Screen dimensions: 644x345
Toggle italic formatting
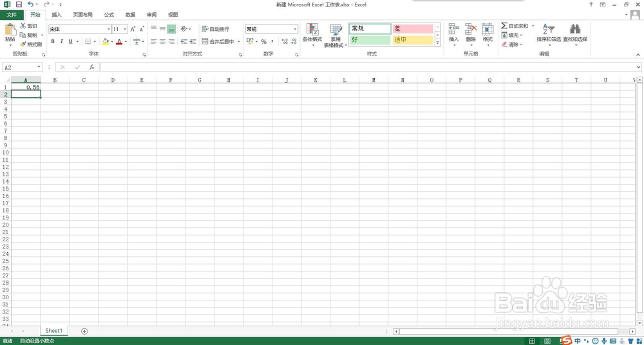pyautogui.click(x=62, y=41)
